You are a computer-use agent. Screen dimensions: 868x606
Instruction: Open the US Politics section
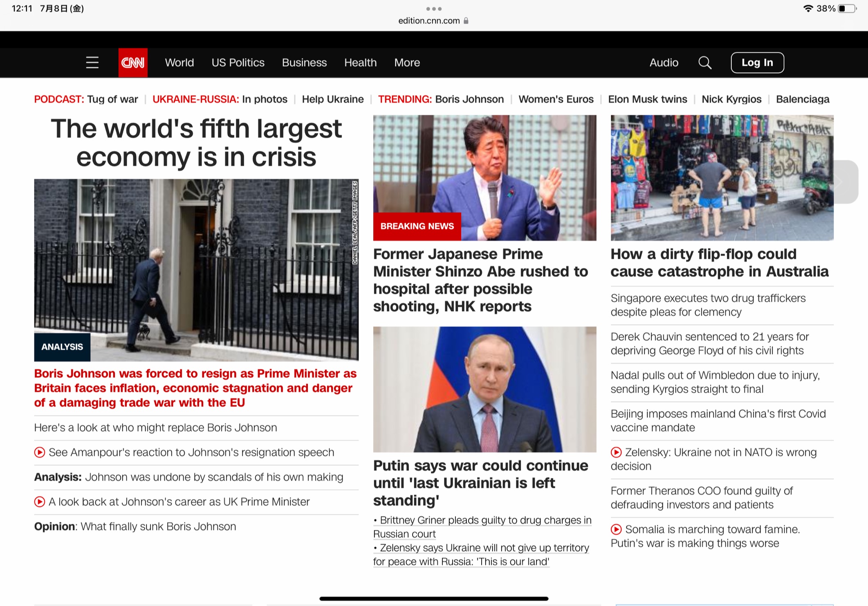(x=238, y=63)
